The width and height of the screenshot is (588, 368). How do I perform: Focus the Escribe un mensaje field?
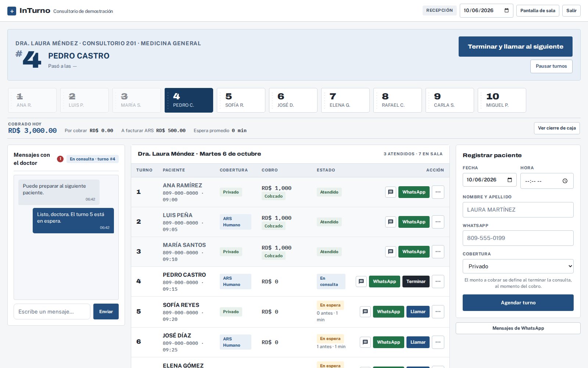pos(52,311)
